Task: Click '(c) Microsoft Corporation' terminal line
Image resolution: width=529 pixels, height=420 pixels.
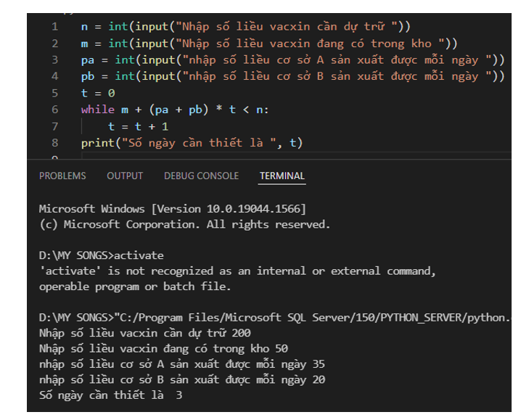Action: [184, 224]
